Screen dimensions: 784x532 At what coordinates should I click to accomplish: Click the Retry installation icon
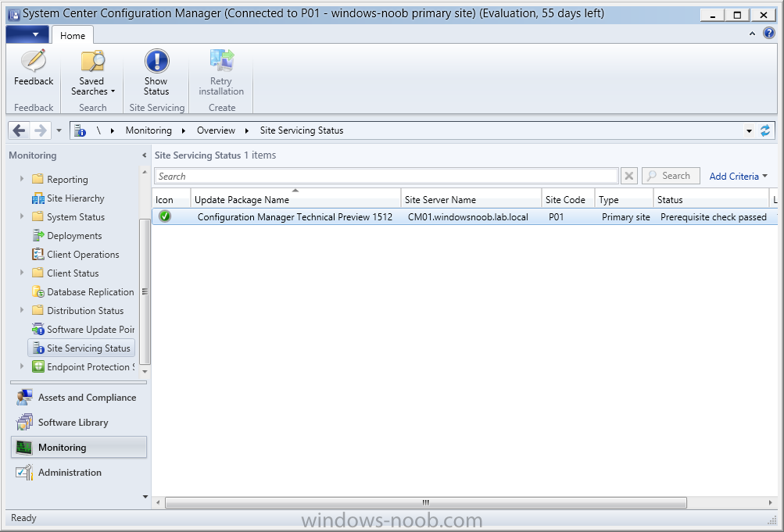click(221, 61)
